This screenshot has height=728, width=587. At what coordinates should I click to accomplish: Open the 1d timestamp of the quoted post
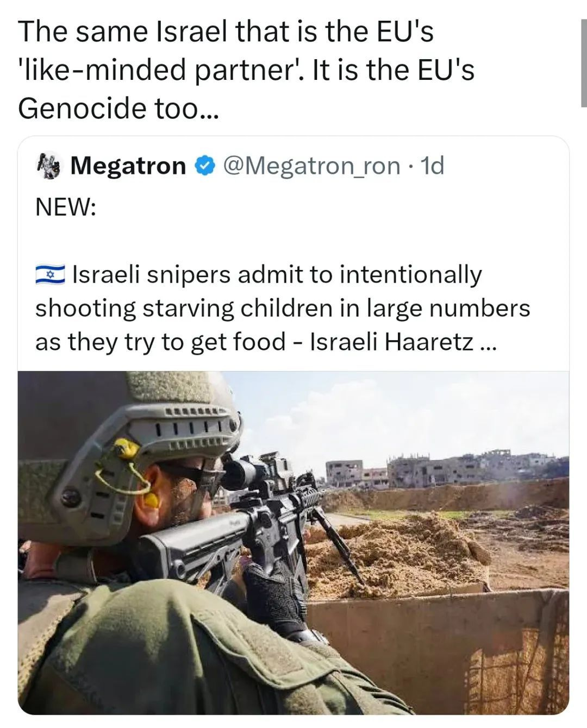coord(433,165)
